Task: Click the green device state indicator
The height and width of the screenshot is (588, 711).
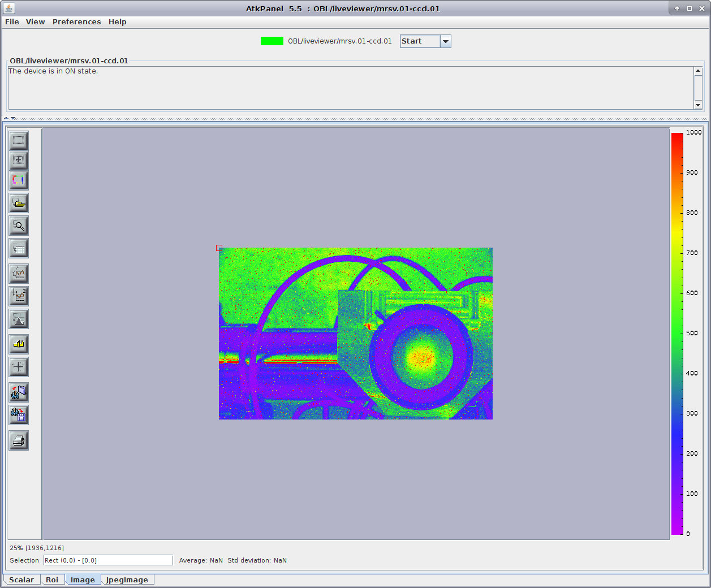Action: (272, 41)
